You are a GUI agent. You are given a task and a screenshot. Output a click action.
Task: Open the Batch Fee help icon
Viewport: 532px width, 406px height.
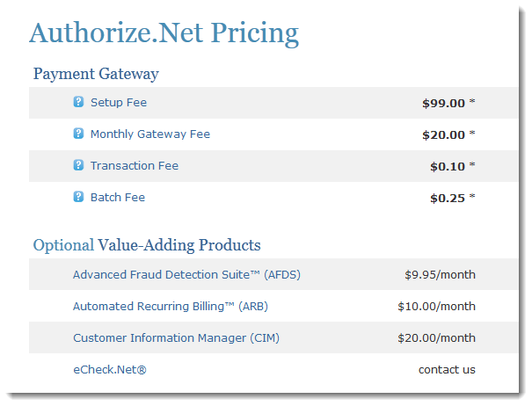(x=78, y=196)
